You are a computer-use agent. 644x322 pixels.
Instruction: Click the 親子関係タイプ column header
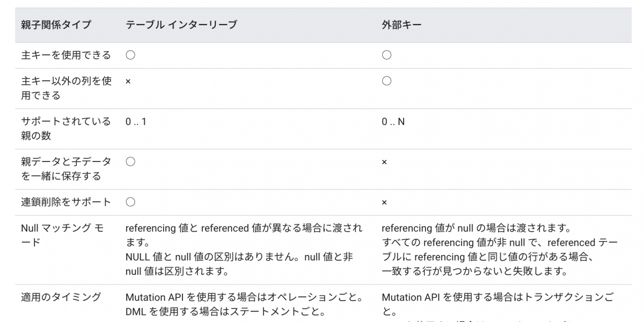(56, 25)
